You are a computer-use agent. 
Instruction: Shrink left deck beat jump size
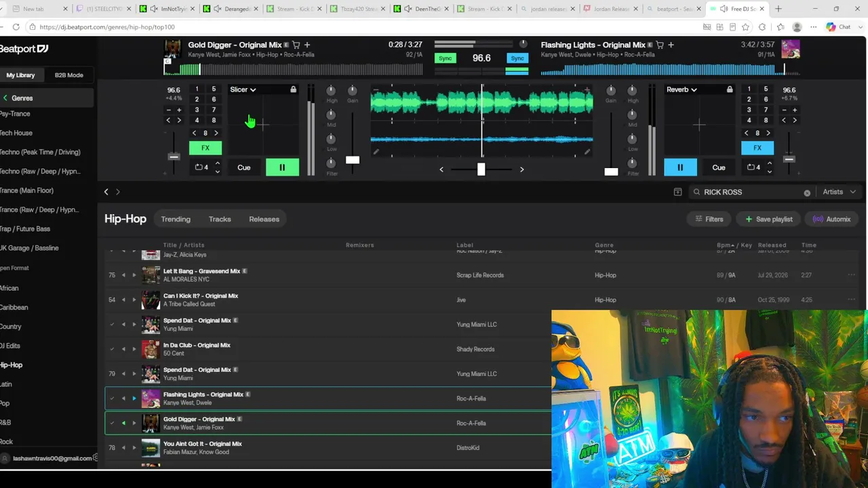click(x=195, y=133)
